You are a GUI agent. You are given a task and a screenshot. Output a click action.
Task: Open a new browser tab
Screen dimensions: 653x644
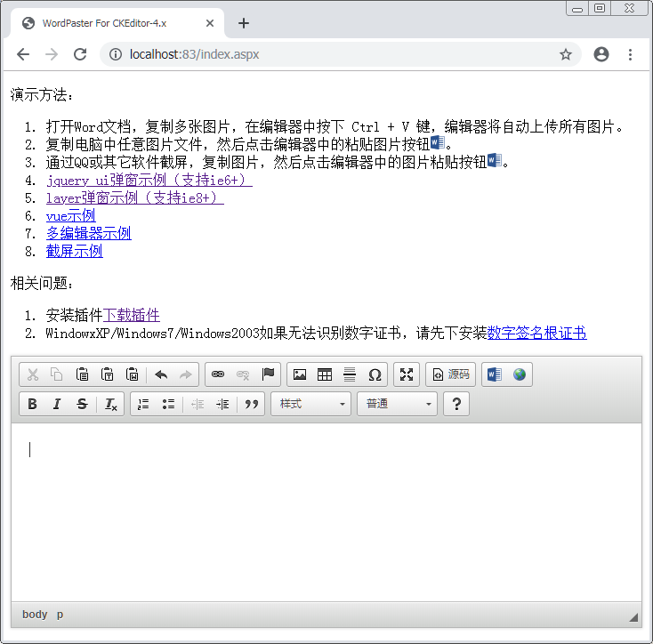[244, 23]
